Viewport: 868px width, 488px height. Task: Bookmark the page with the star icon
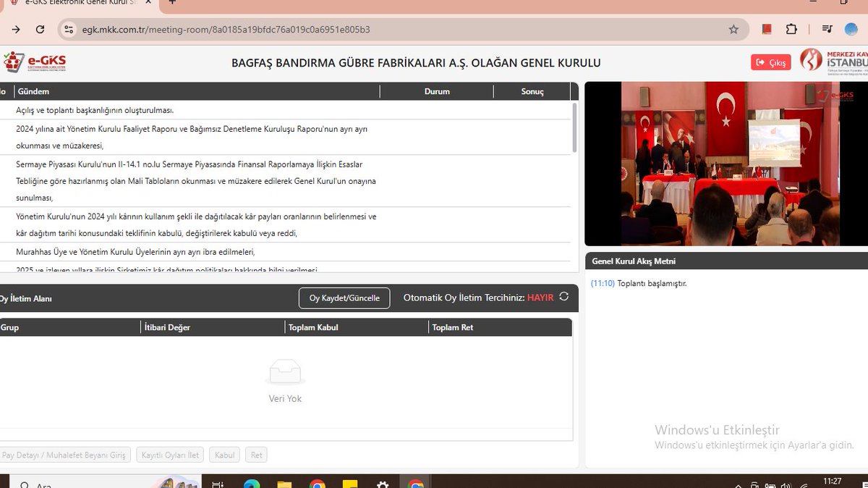tap(733, 29)
